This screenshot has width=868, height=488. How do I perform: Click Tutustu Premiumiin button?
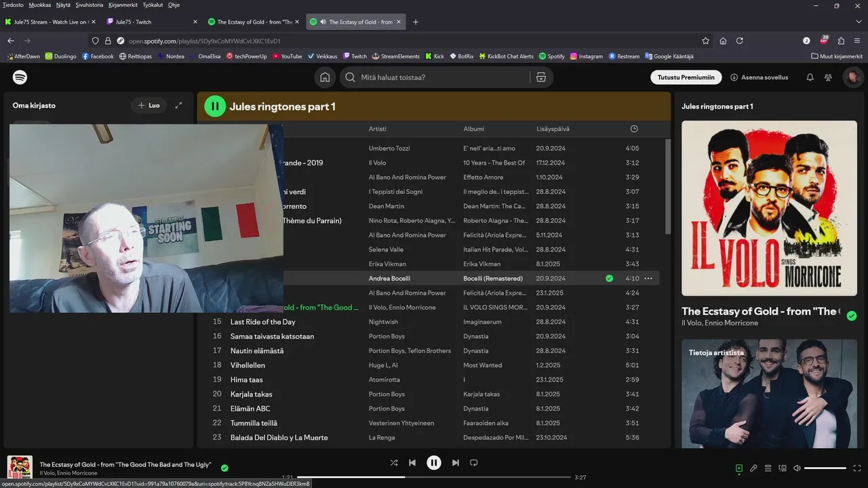point(686,77)
